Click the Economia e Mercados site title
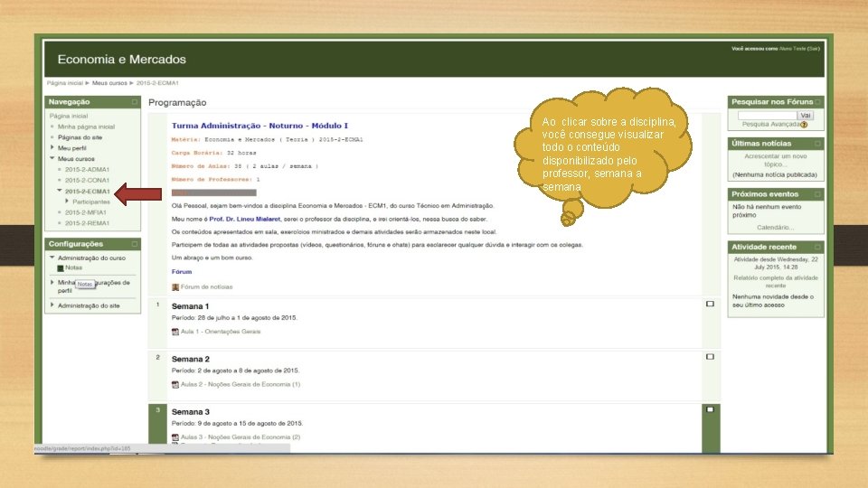Screen dimensions: 868x488 point(122,60)
